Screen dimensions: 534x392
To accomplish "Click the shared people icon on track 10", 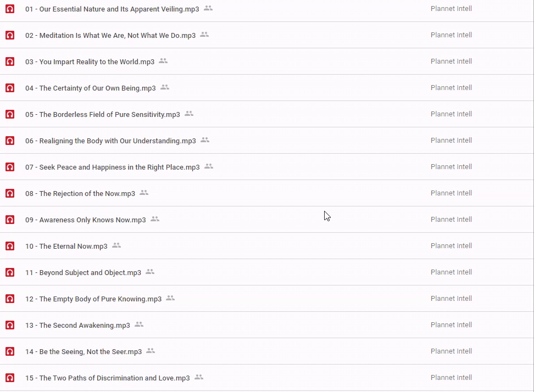I will click(x=116, y=245).
